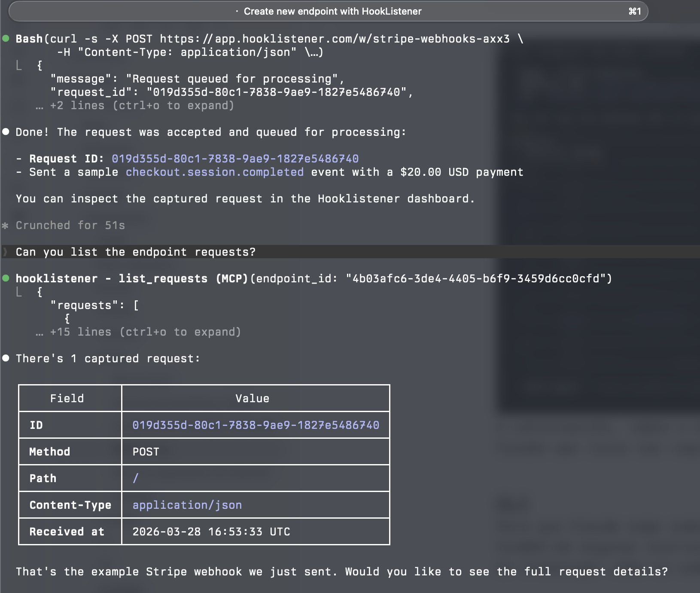Select the 'Can you list the endpoint requests?' message
Screen dimensions: 700x593
[x=135, y=252]
